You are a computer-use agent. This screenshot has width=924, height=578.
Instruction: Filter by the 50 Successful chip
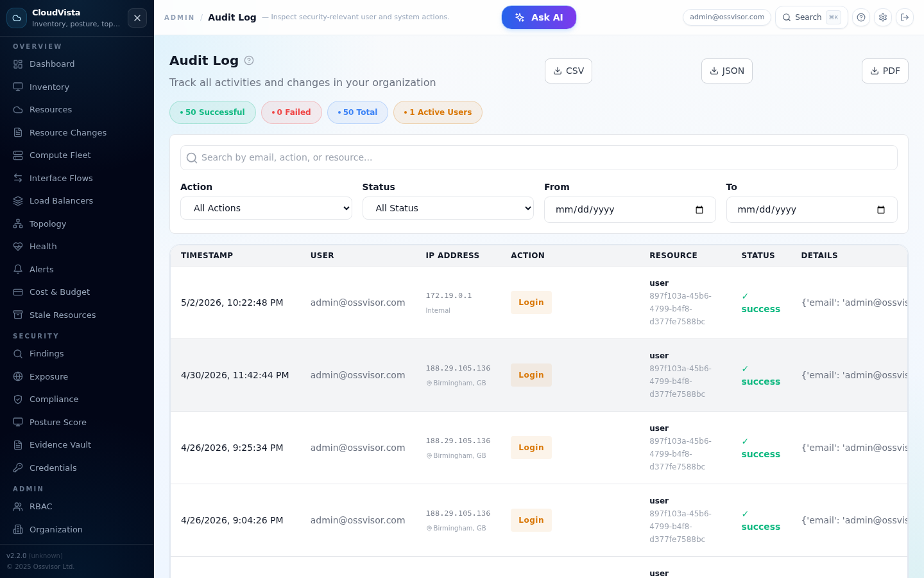(x=212, y=112)
